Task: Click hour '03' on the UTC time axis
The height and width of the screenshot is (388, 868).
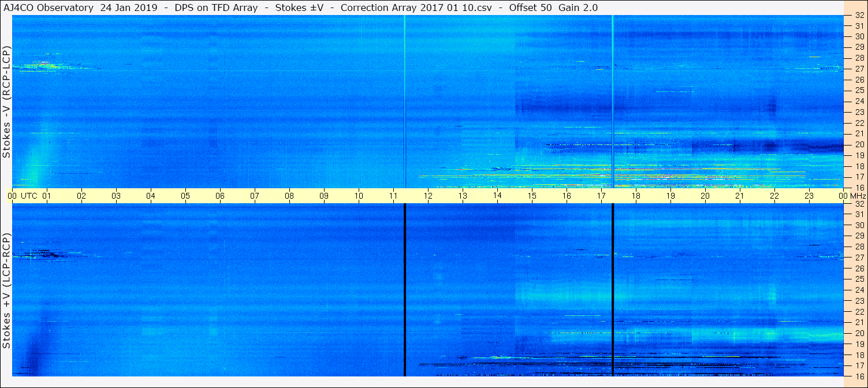Action: click(x=116, y=196)
